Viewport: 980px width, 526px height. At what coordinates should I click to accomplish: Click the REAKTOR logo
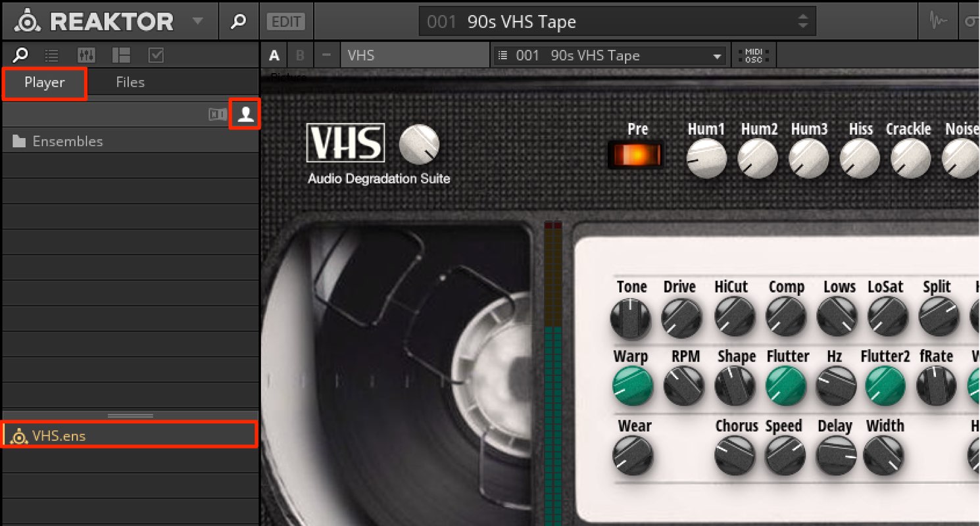pos(95,22)
